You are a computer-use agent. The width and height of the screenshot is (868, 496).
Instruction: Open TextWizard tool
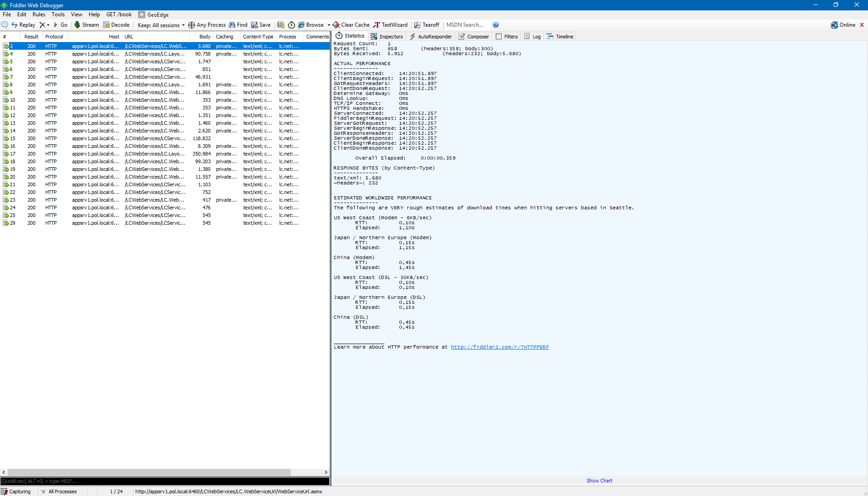tap(390, 25)
